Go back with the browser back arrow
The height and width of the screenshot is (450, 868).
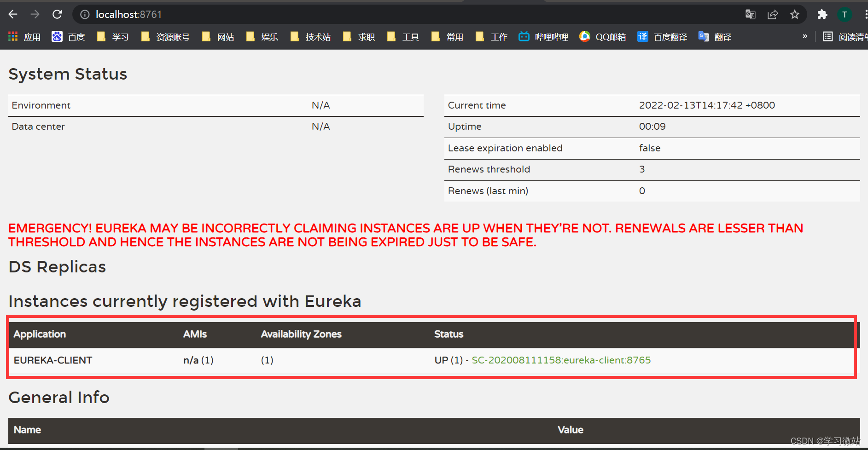click(x=13, y=14)
